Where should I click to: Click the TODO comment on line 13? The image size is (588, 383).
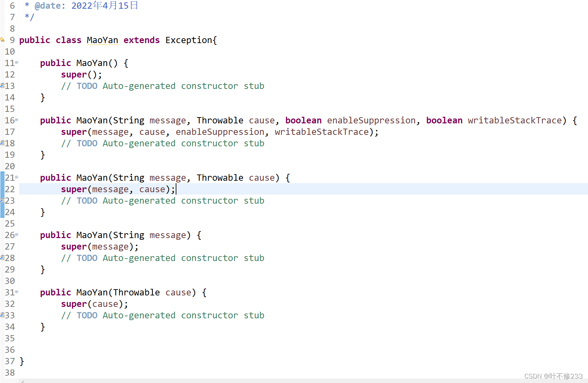click(162, 86)
